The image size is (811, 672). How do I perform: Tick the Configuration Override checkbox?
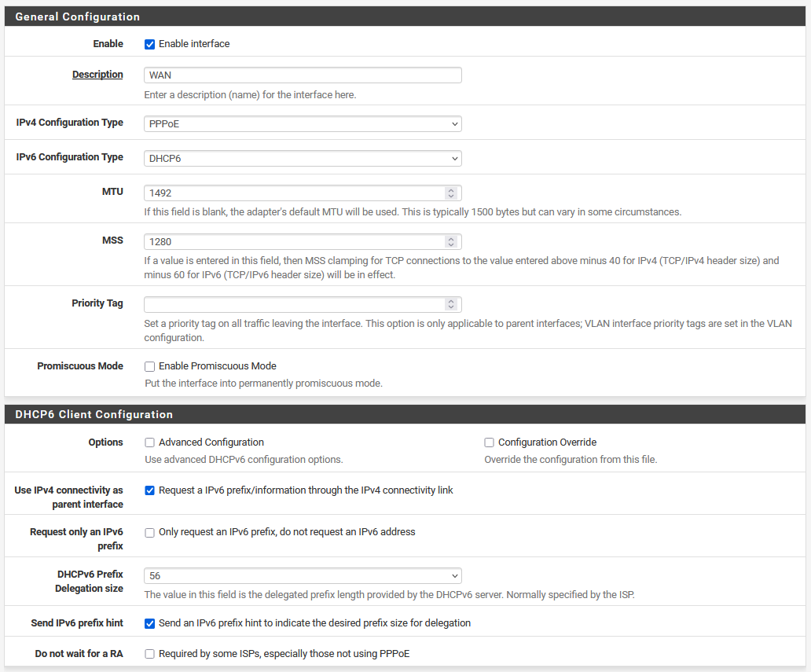pyautogui.click(x=489, y=442)
